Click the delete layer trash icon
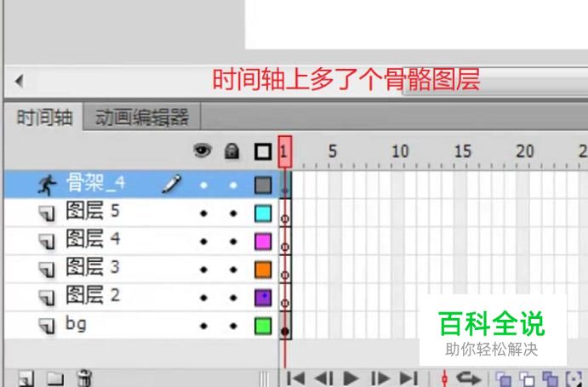This screenshot has width=588, height=387. tap(84, 378)
